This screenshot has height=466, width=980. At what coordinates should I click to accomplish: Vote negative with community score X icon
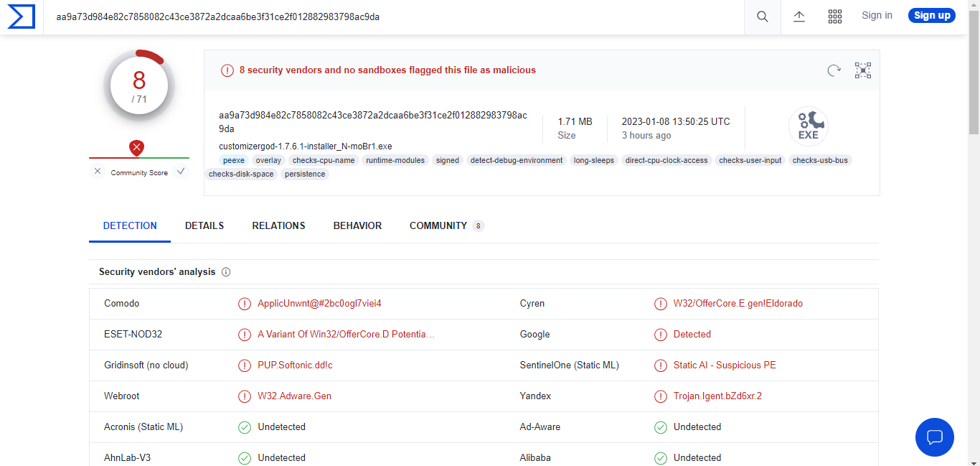click(x=98, y=172)
